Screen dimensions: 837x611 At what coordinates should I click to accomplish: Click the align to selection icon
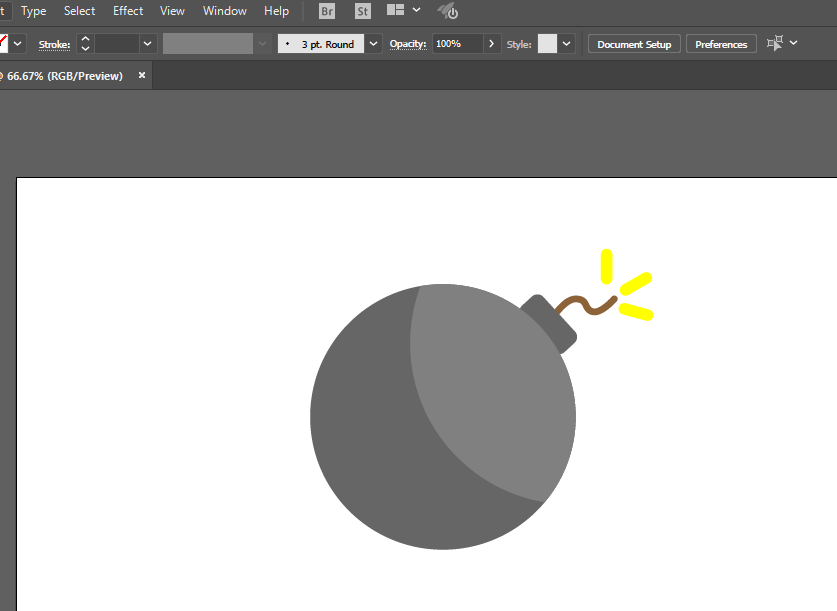(x=775, y=43)
